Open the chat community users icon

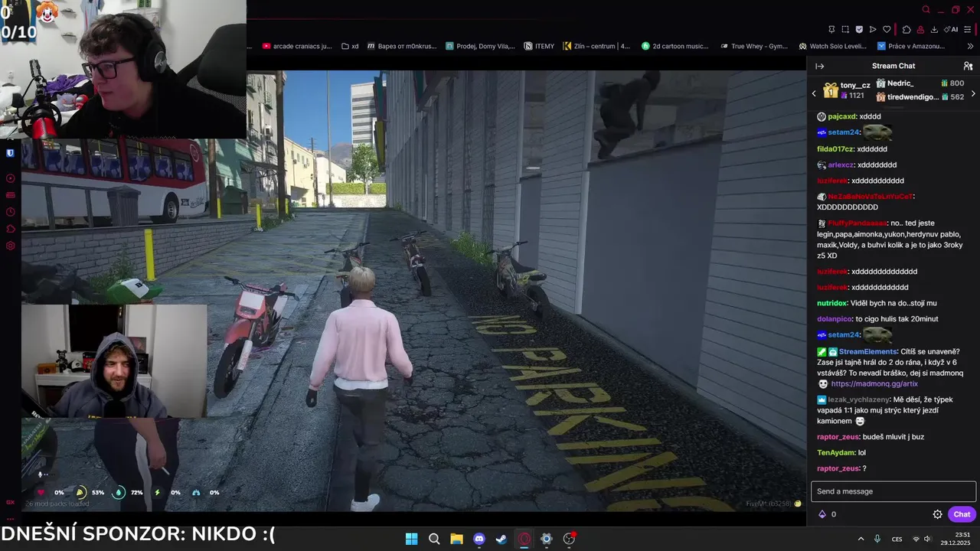pyautogui.click(x=968, y=66)
